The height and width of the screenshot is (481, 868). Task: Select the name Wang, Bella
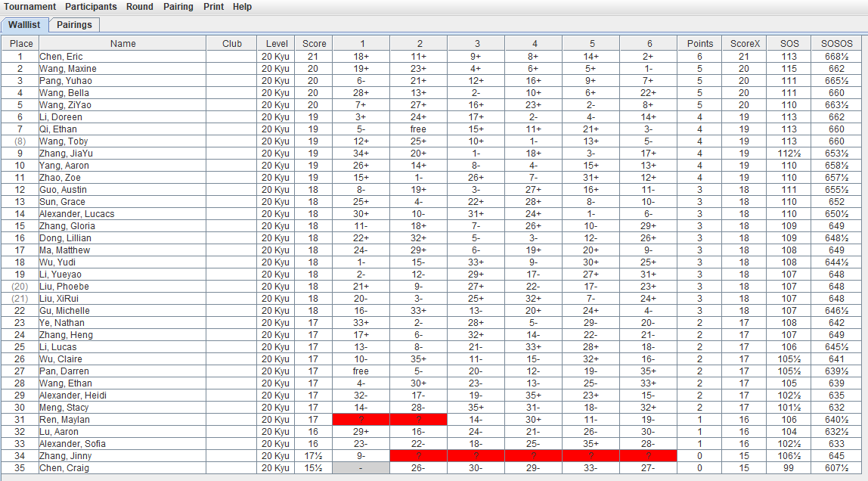pyautogui.click(x=64, y=93)
